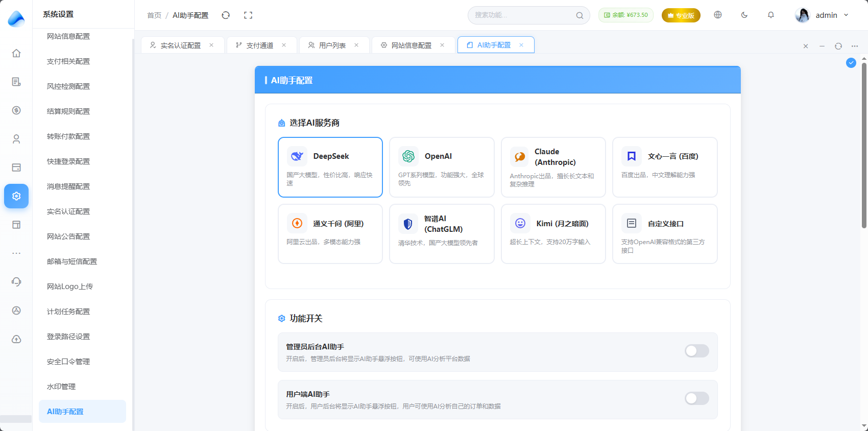
Task: Open the user profile icon in left rail
Action: point(16,139)
